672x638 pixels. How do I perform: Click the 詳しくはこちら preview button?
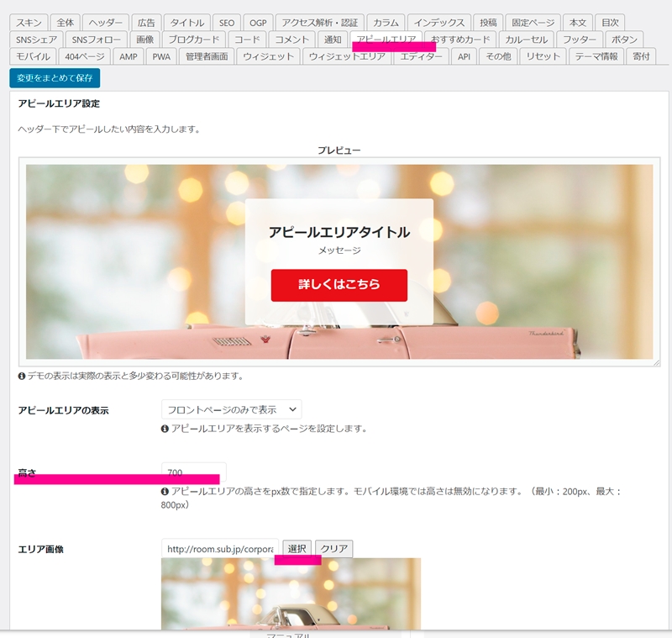click(x=339, y=286)
